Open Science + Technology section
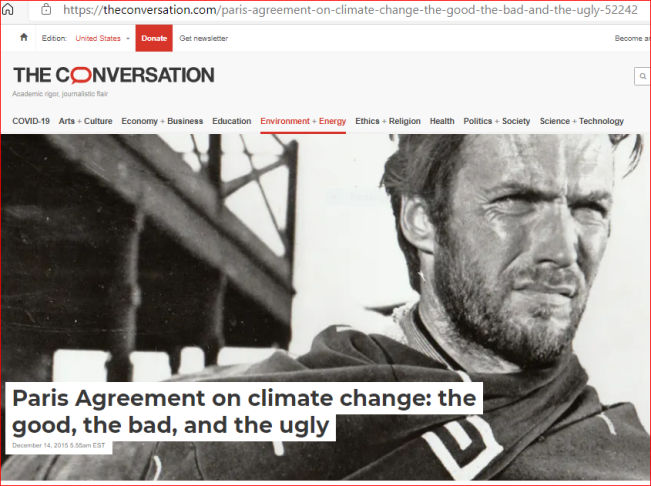Image resolution: width=651 pixels, height=486 pixels. click(582, 121)
